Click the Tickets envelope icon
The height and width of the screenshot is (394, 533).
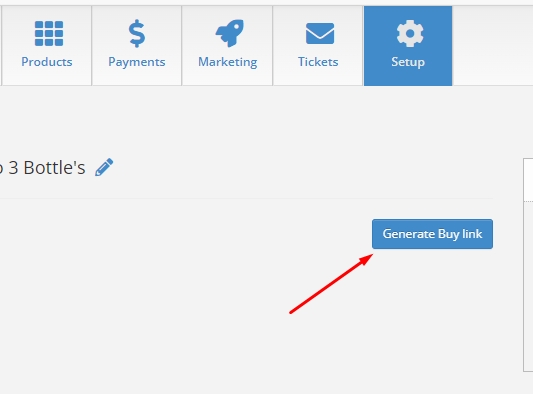320,34
